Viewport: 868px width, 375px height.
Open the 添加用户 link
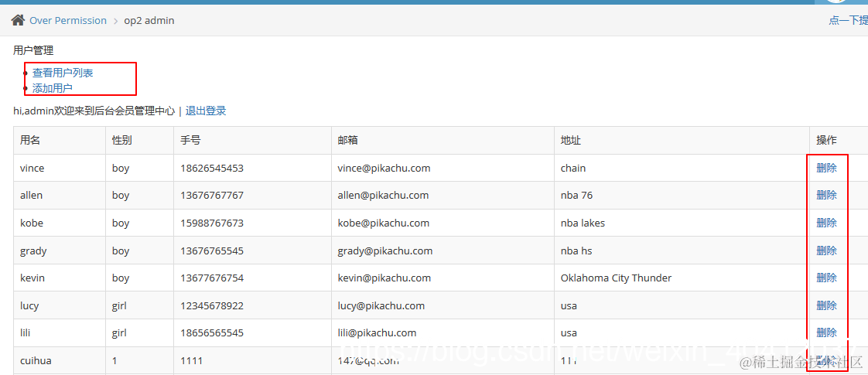point(53,88)
